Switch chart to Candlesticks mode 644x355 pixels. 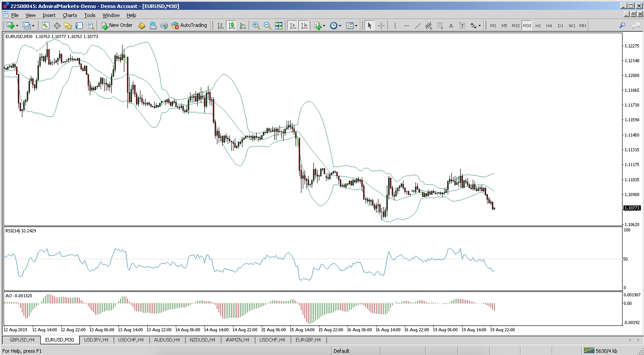pos(232,26)
